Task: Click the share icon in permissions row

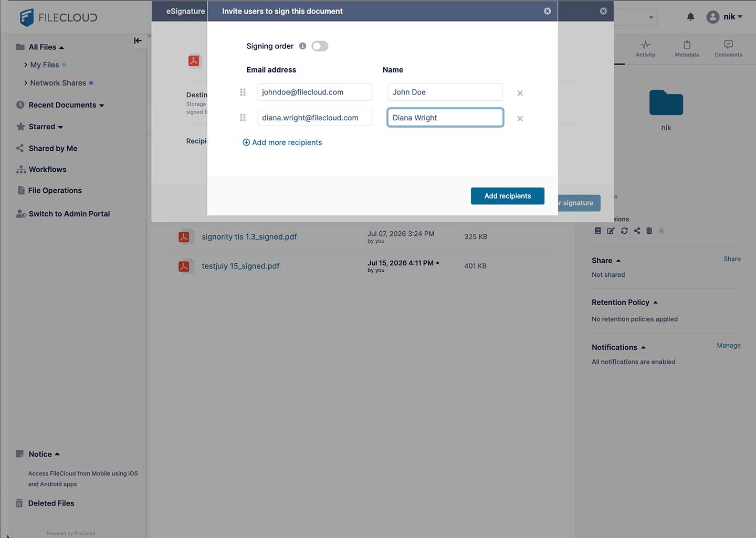Action: point(637,231)
